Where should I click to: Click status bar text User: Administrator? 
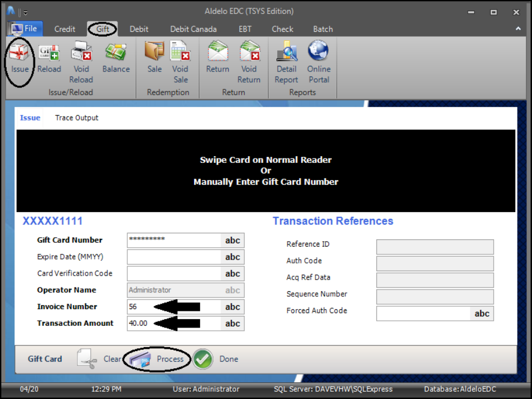point(206,389)
